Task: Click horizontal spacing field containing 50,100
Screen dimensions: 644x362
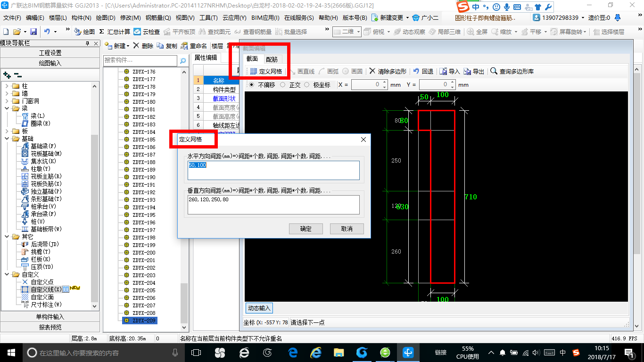Action: pyautogui.click(x=273, y=170)
